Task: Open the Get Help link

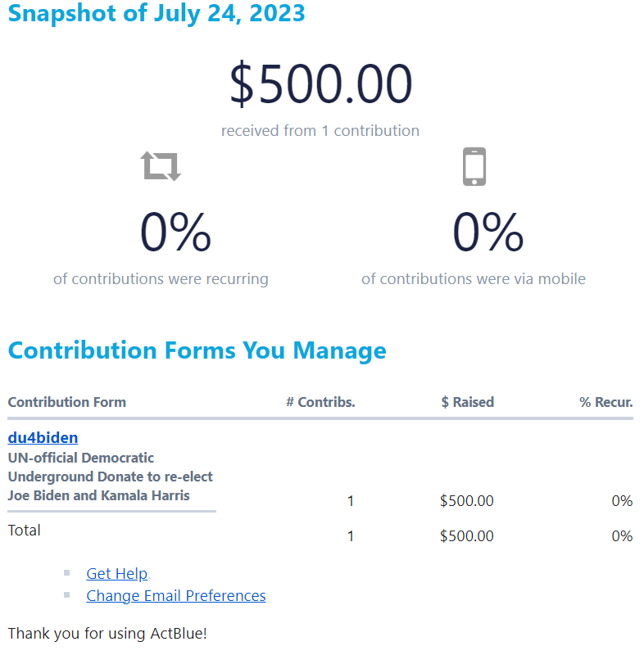Action: click(116, 574)
